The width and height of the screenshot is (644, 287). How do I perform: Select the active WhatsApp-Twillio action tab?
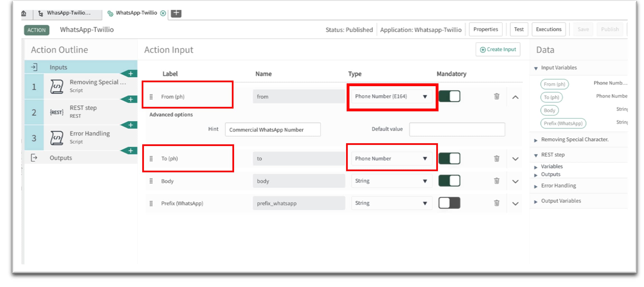click(136, 13)
